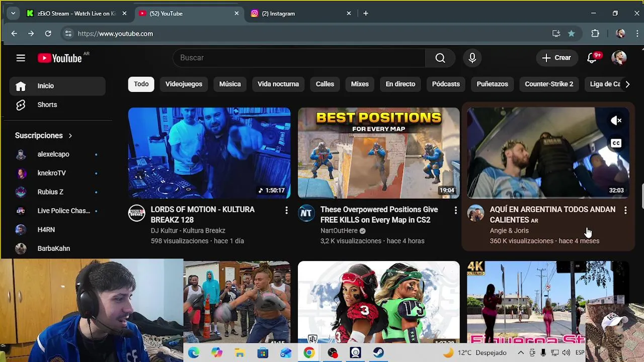Open the notifications bell
The width and height of the screenshot is (644, 362).
point(592,58)
